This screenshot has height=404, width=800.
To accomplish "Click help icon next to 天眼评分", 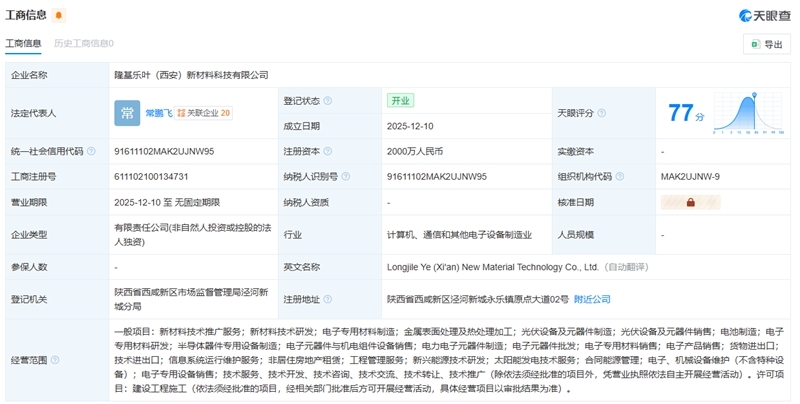I will click(601, 113).
